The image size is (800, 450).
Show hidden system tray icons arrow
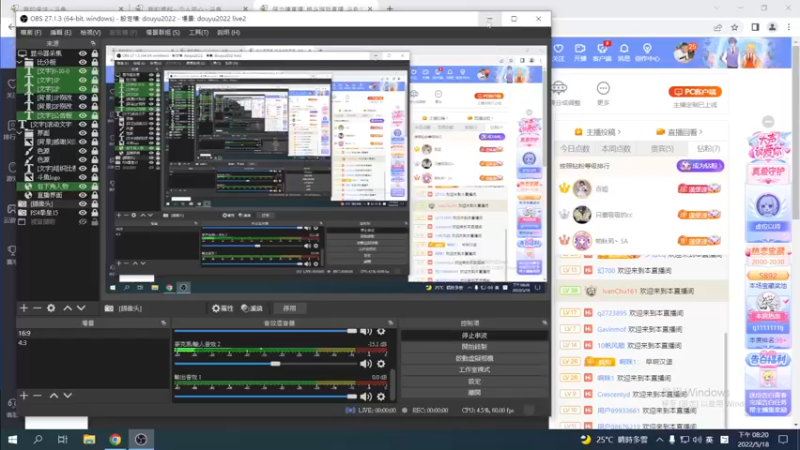[660, 439]
